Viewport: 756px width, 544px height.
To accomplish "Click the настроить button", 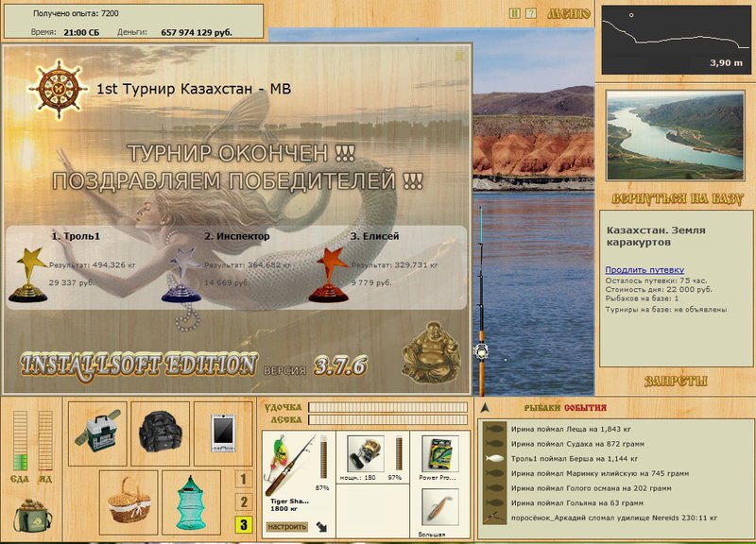I will [x=287, y=527].
